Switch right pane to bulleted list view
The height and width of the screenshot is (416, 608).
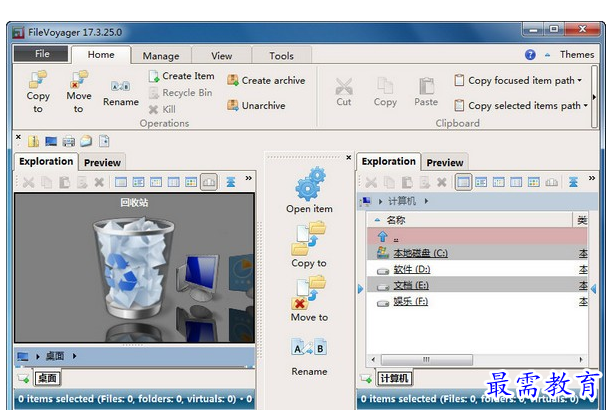point(481,182)
